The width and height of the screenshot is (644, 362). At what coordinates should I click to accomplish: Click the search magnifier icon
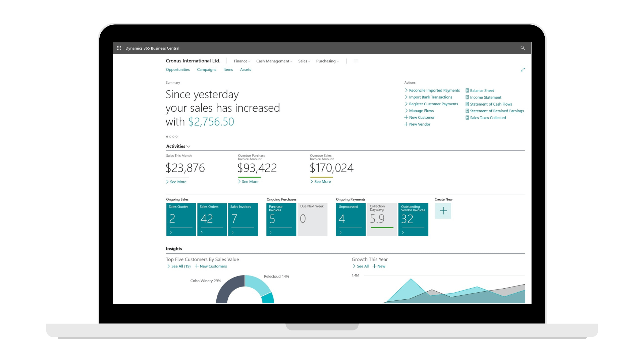[x=523, y=48]
